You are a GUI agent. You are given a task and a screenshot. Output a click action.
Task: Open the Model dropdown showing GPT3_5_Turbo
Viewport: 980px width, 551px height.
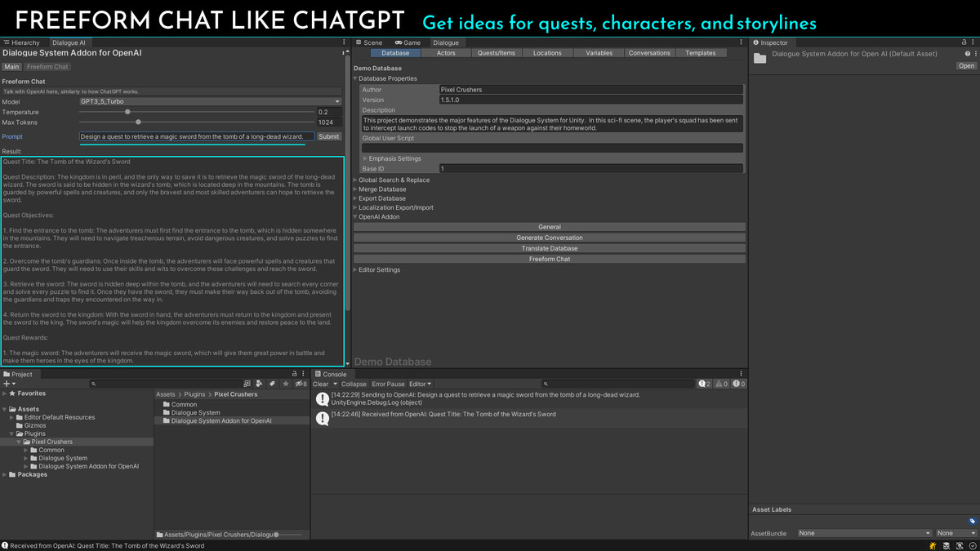point(211,101)
